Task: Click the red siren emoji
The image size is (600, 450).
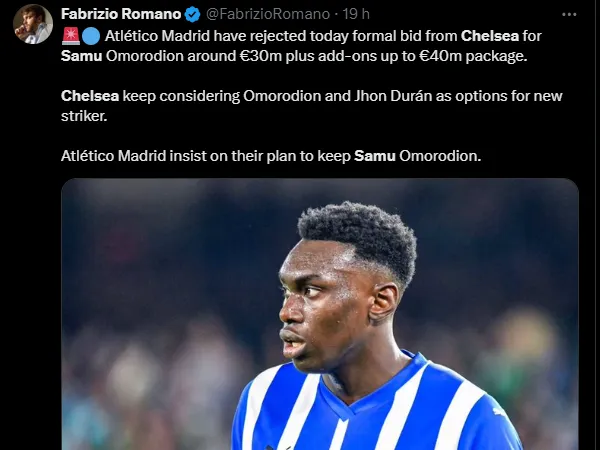Action: (70, 36)
